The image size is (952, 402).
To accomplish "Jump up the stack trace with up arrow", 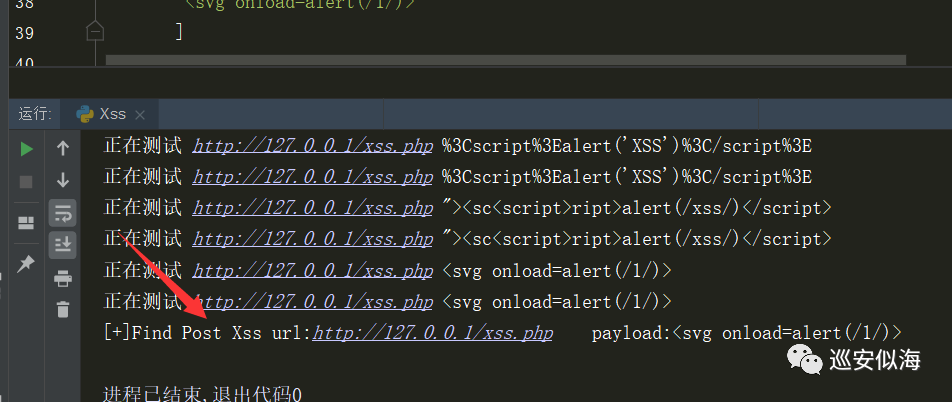I will tap(63, 148).
